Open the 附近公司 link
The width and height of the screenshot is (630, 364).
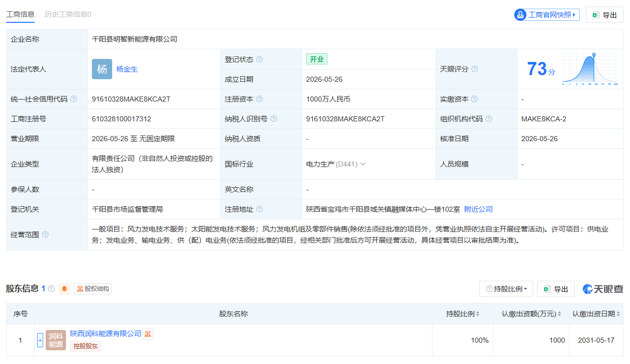pos(478,209)
